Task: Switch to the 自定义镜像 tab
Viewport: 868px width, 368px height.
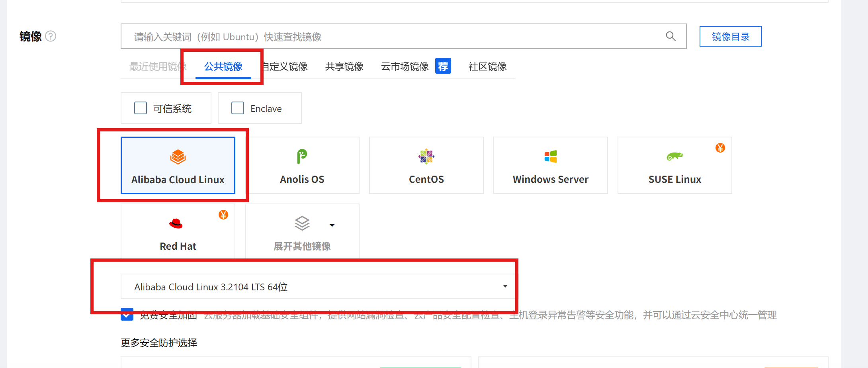Action: [x=285, y=66]
